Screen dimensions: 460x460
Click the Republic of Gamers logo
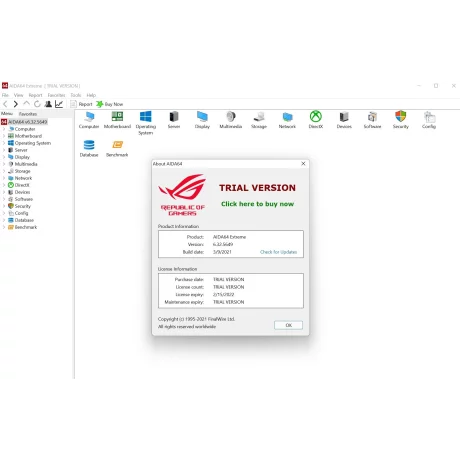(x=182, y=195)
